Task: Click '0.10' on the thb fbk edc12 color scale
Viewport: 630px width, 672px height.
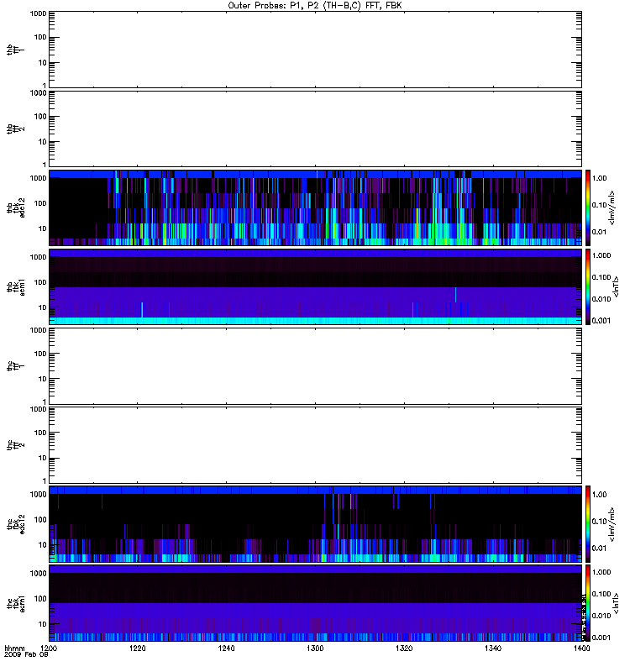Action: (600, 205)
